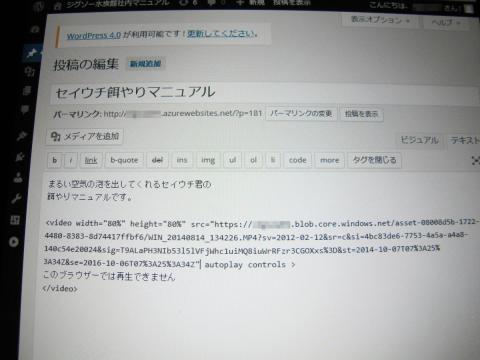The image size is (480, 360).
Task: Open the Users sidebar icon
Action: [x=18, y=177]
